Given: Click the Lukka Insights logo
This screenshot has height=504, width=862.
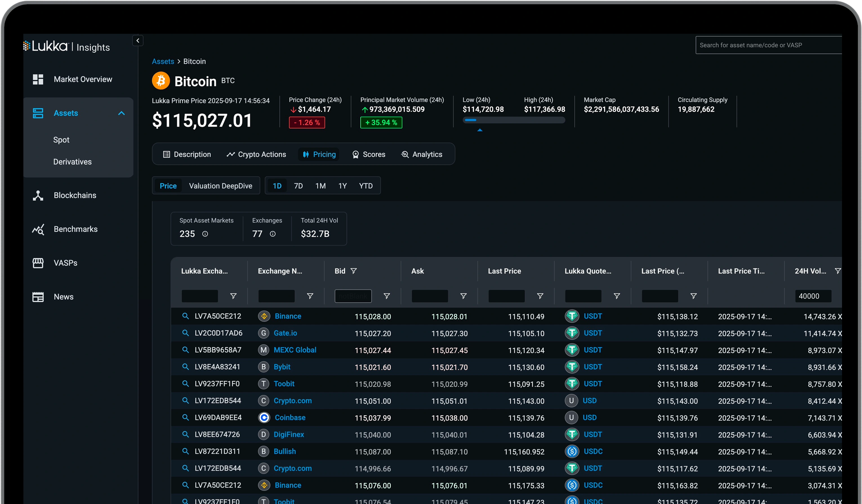Looking at the screenshot, I should (x=66, y=46).
